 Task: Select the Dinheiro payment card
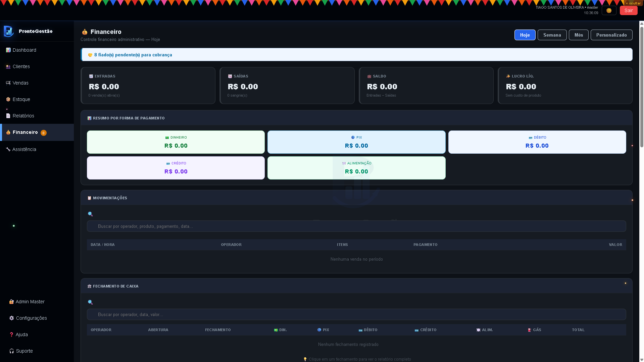[176, 142]
